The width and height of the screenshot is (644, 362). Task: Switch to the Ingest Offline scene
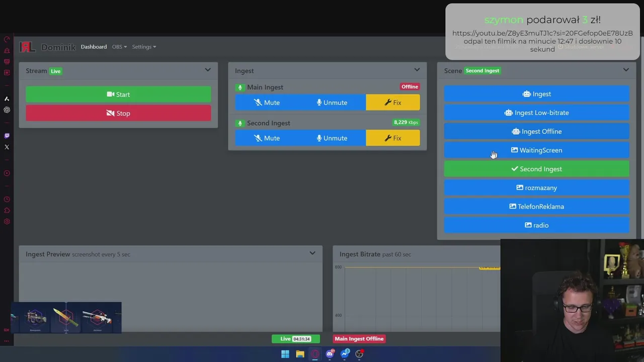click(536, 132)
